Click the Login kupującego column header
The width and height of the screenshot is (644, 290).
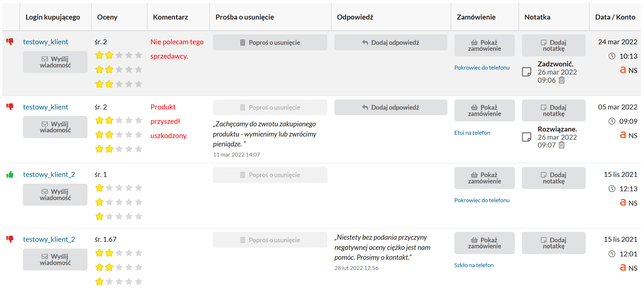53,17
